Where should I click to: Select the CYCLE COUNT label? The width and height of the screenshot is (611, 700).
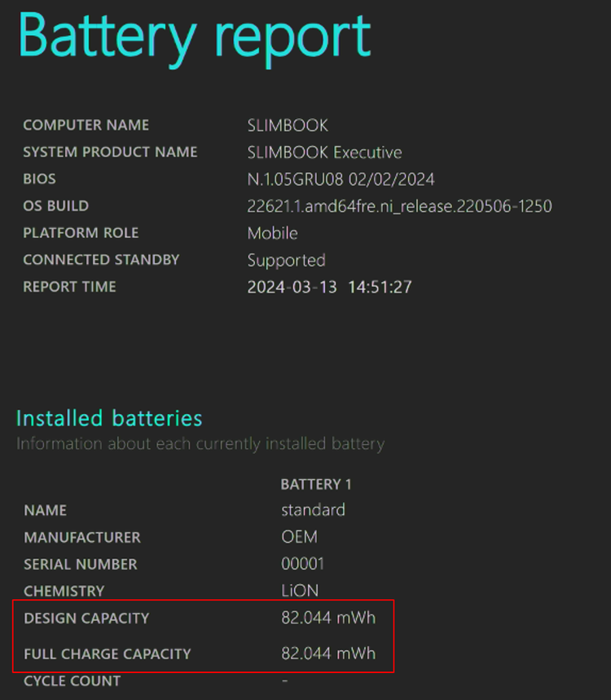(x=72, y=680)
